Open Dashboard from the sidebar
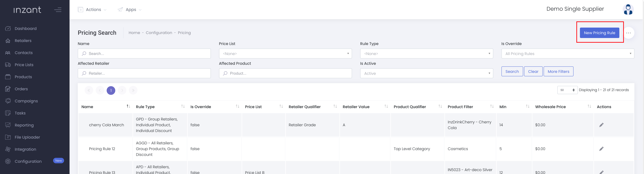644x174 pixels. click(x=25, y=29)
